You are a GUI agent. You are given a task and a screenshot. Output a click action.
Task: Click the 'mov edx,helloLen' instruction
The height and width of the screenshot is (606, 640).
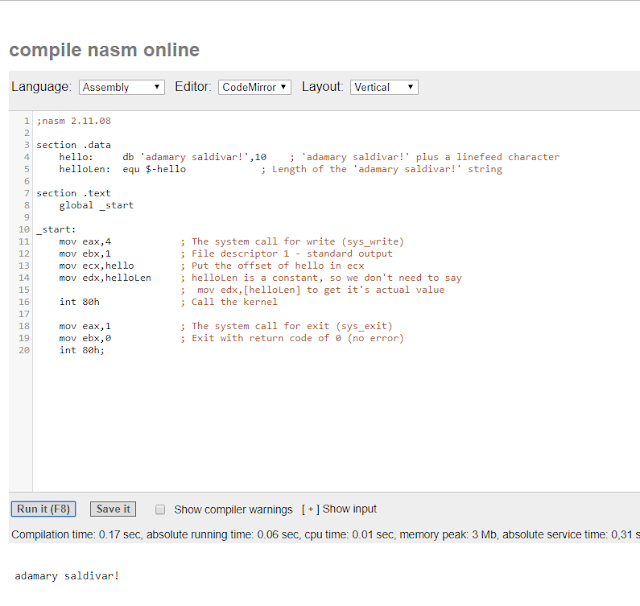pos(105,278)
